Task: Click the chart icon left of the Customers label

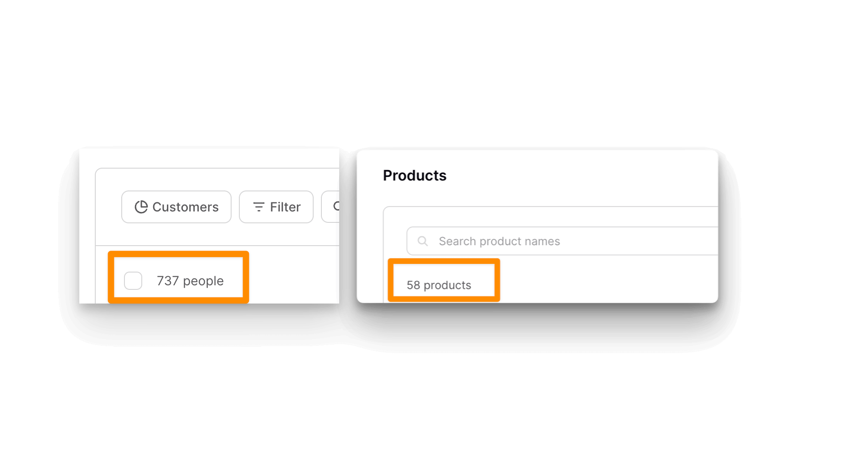Action: click(x=142, y=206)
